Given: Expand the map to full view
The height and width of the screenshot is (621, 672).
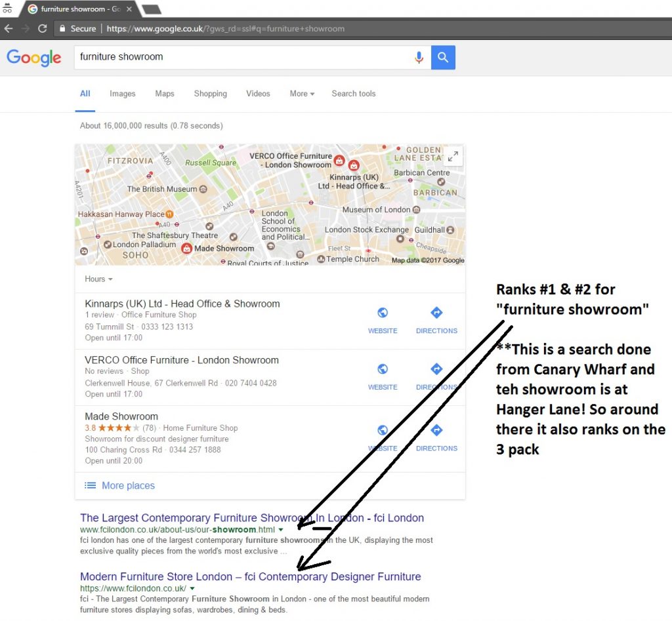Looking at the screenshot, I should click(453, 156).
